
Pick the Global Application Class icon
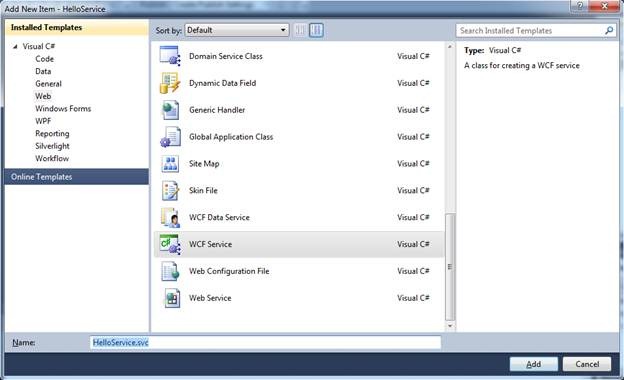[x=170, y=137]
